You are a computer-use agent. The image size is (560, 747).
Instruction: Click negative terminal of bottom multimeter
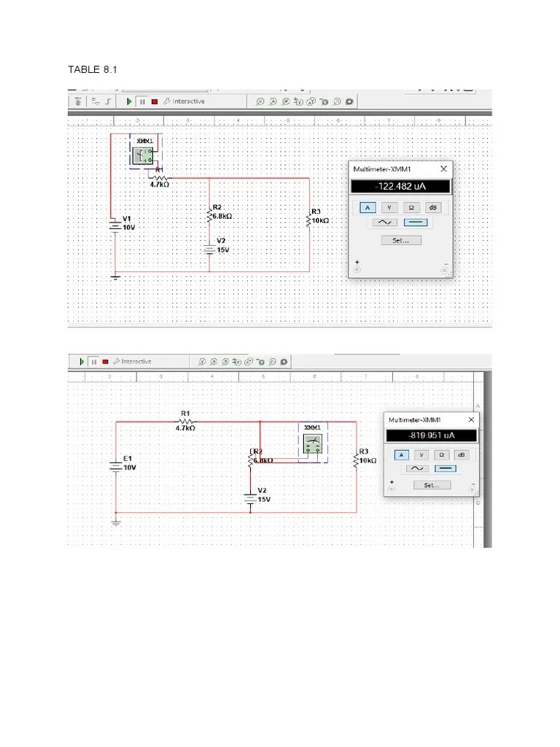coord(472,489)
